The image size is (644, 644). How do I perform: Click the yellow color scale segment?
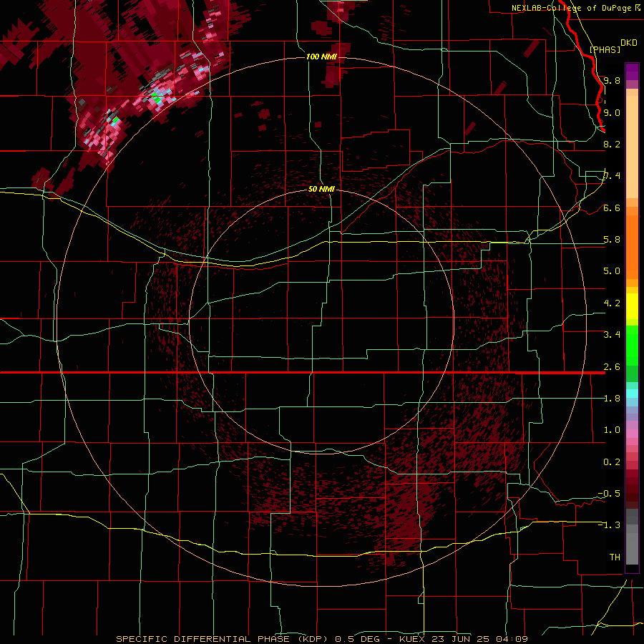632,306
